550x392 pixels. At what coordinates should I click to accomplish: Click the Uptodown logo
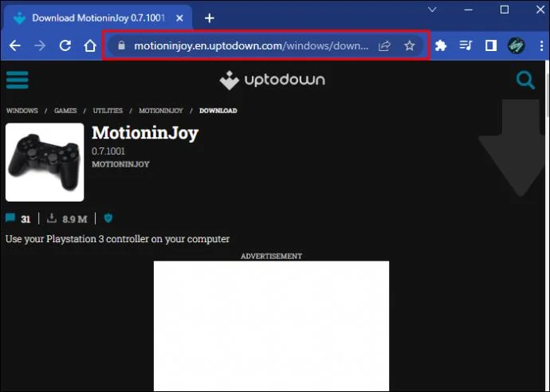(x=272, y=80)
